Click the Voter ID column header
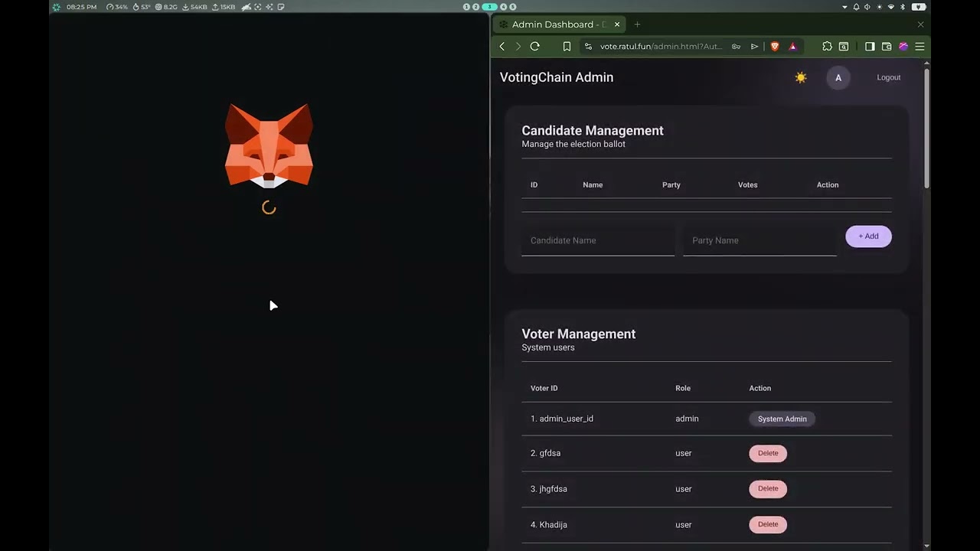This screenshot has width=980, height=551. tap(544, 388)
